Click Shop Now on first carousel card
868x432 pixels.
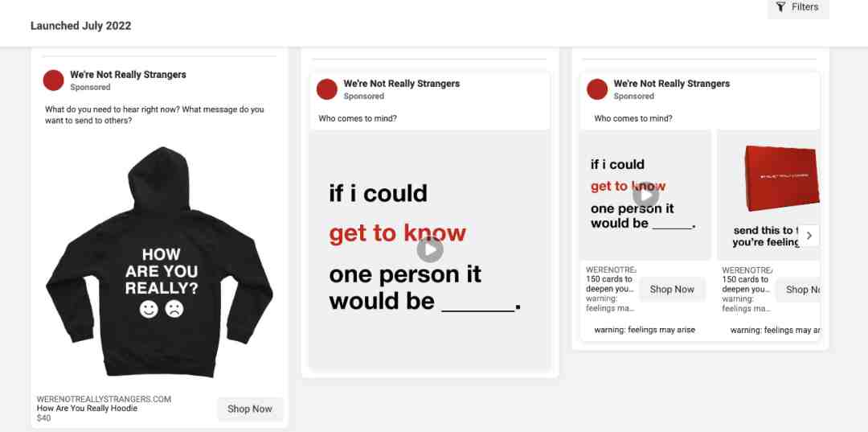[671, 289]
